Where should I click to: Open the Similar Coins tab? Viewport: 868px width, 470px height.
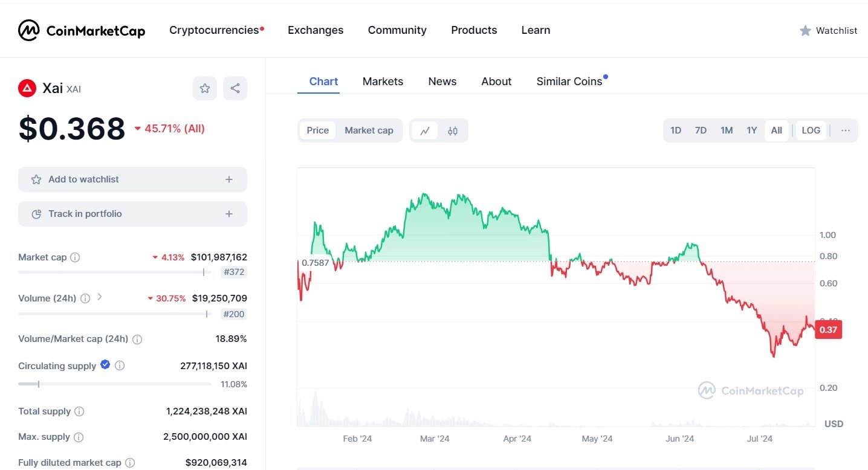[569, 82]
